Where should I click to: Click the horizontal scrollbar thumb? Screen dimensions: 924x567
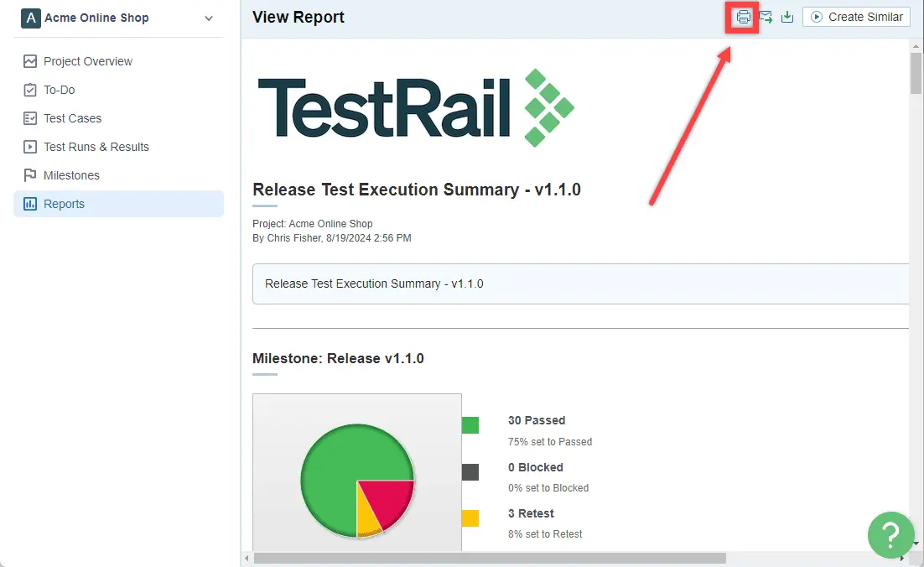[x=490, y=558]
